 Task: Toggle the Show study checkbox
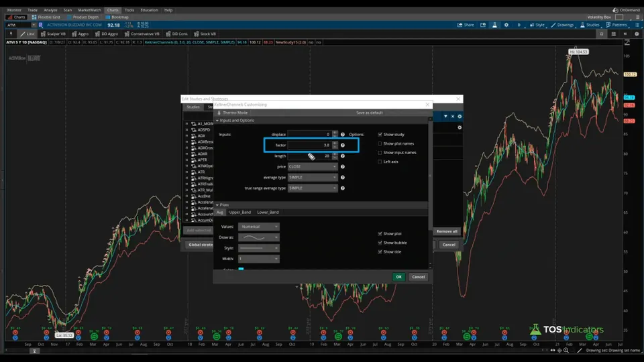pos(380,135)
